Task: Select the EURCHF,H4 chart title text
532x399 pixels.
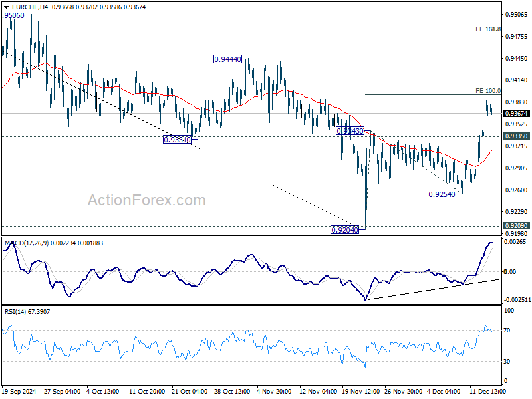Action: tap(30, 7)
